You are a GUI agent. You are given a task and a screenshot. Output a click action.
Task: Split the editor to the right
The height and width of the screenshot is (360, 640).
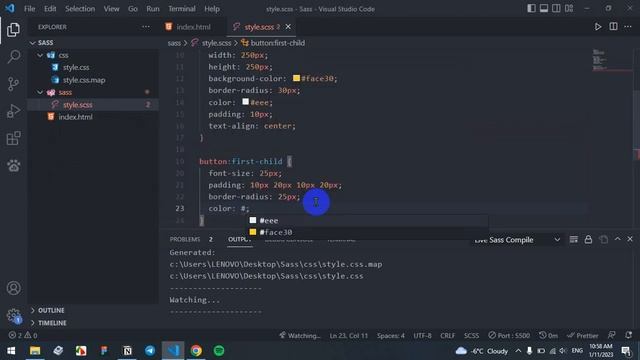pos(613,27)
